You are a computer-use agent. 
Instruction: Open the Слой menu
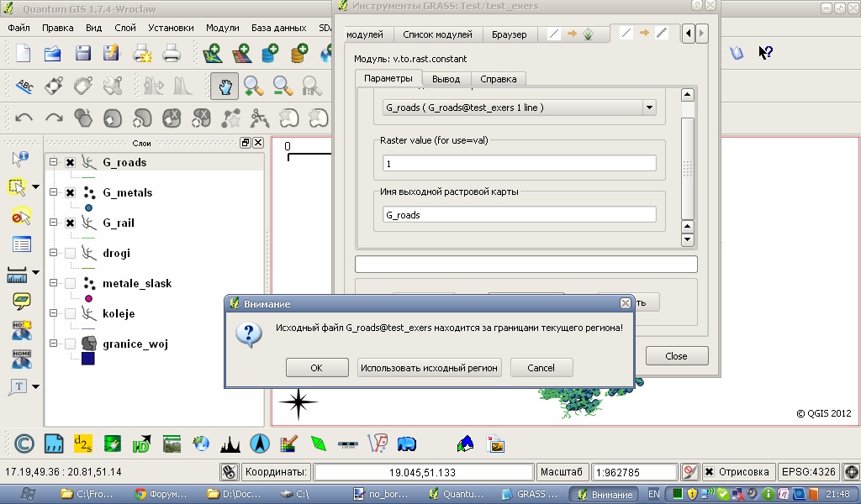125,28
